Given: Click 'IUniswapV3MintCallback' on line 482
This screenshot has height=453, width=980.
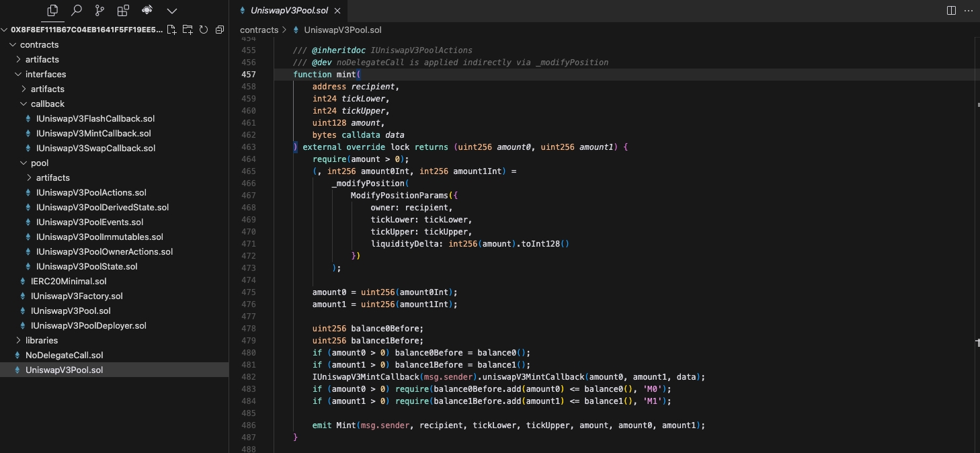Looking at the screenshot, I should pos(366,377).
